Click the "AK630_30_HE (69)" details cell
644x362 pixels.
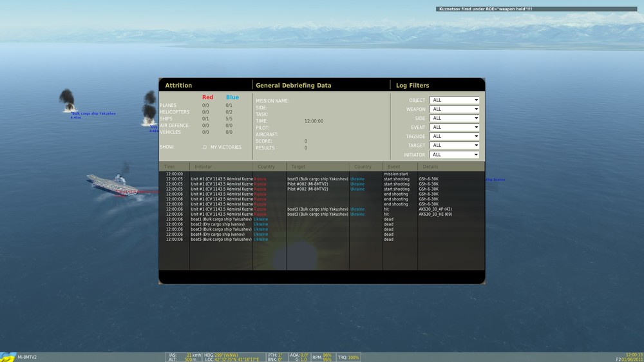[x=435, y=214]
